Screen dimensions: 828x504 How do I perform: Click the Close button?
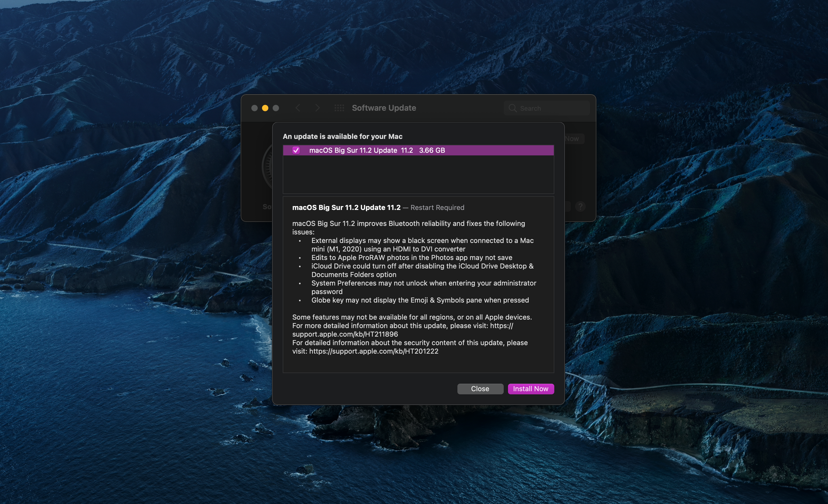(480, 388)
